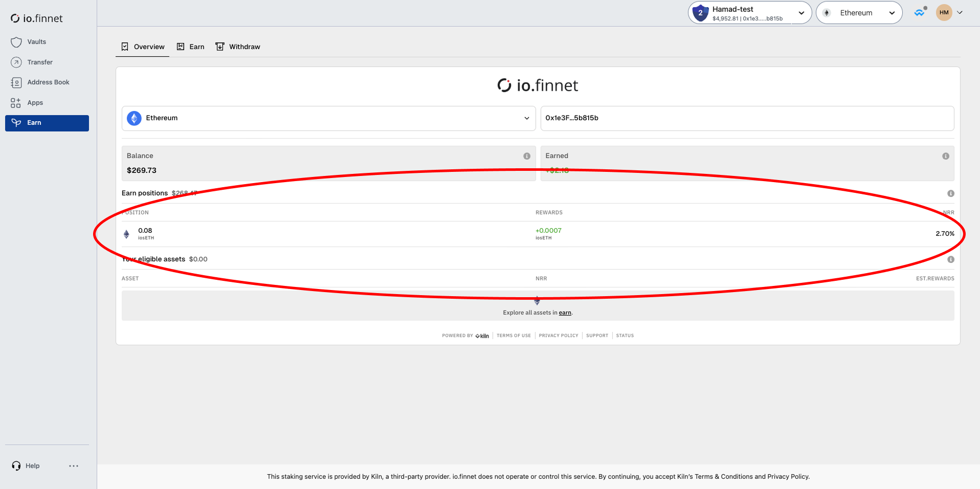Screen dimensions: 980x489
Task: Click the Vaults shield icon
Action: 16,42
